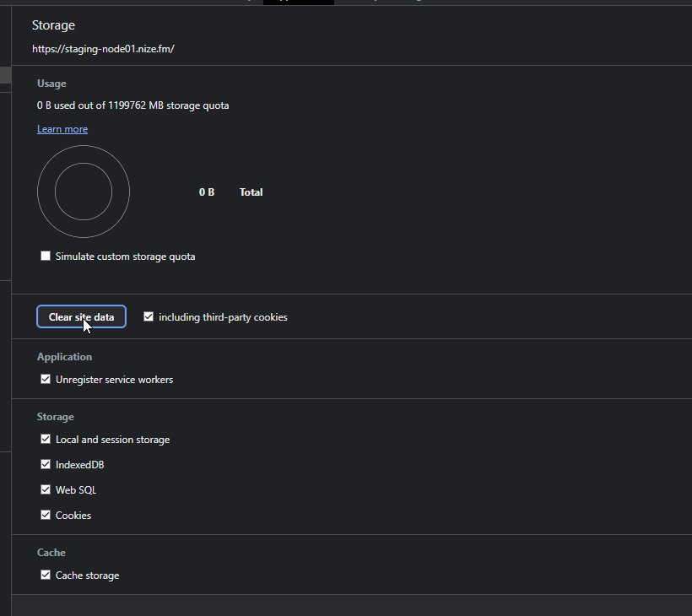Image resolution: width=692 pixels, height=616 pixels.
Task: Uncheck the Cookies checkbox
Action: coord(46,516)
